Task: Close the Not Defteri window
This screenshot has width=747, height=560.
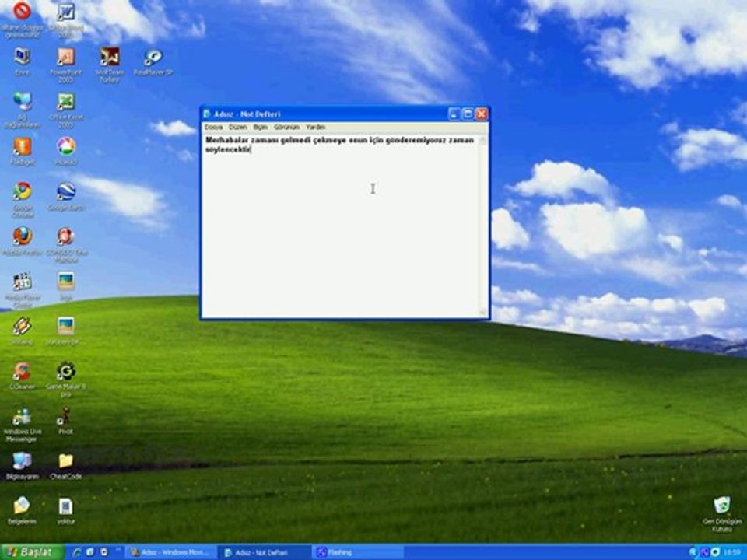Action: point(482,114)
